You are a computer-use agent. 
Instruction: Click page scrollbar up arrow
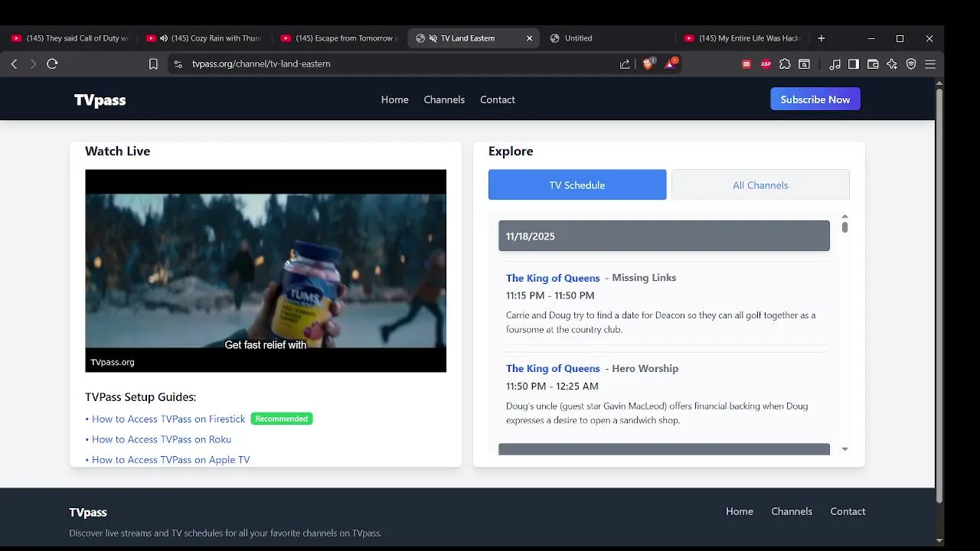pyautogui.click(x=939, y=82)
